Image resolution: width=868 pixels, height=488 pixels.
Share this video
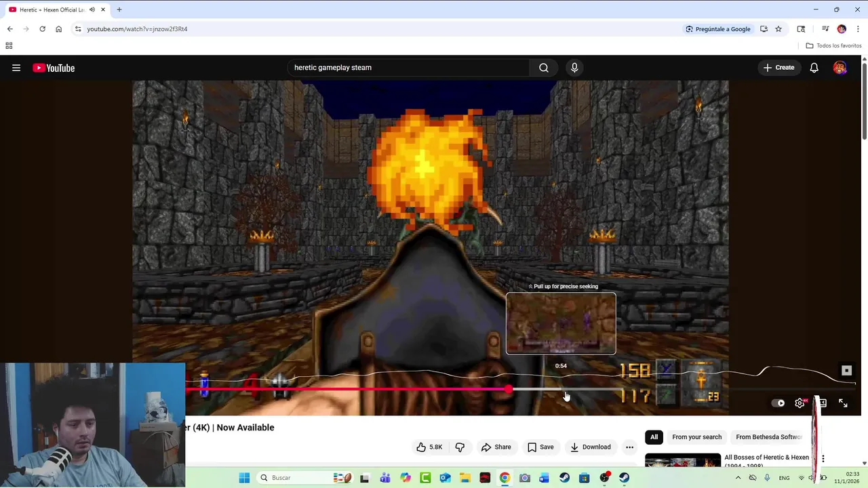click(x=496, y=447)
